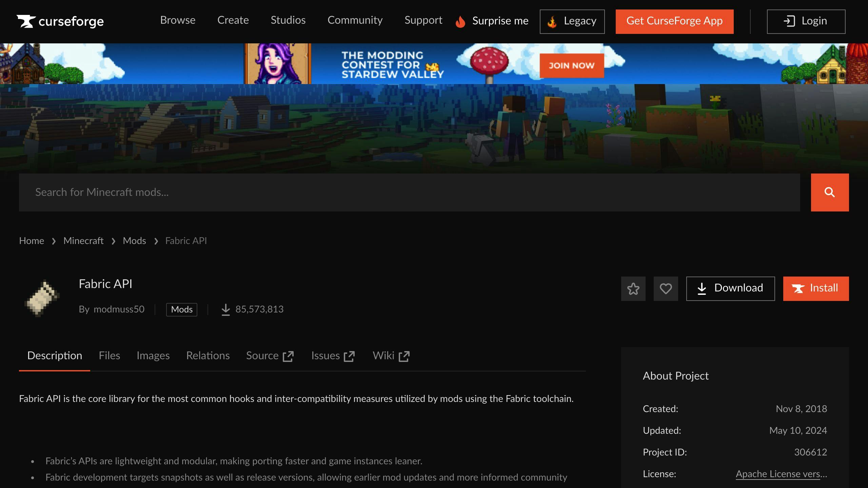The width and height of the screenshot is (868, 488).
Task: Click the Login button
Action: pos(806,22)
